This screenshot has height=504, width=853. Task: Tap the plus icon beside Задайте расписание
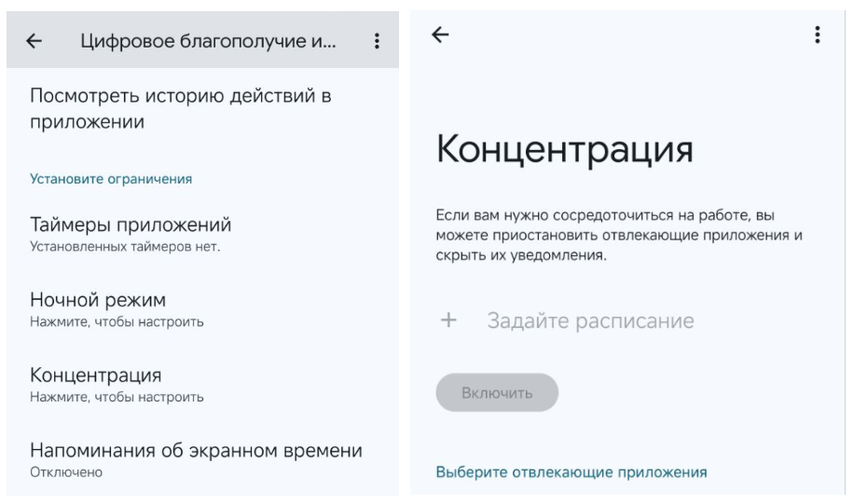pos(448,320)
